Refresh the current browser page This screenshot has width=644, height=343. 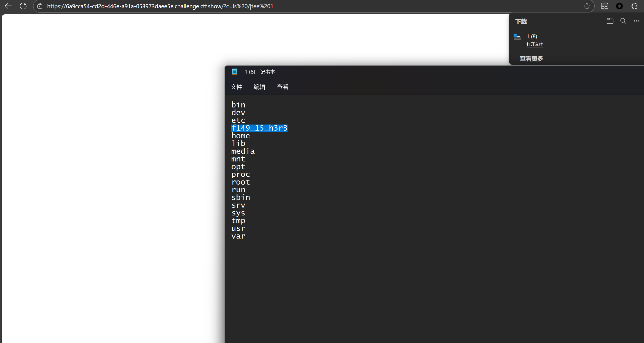click(23, 6)
